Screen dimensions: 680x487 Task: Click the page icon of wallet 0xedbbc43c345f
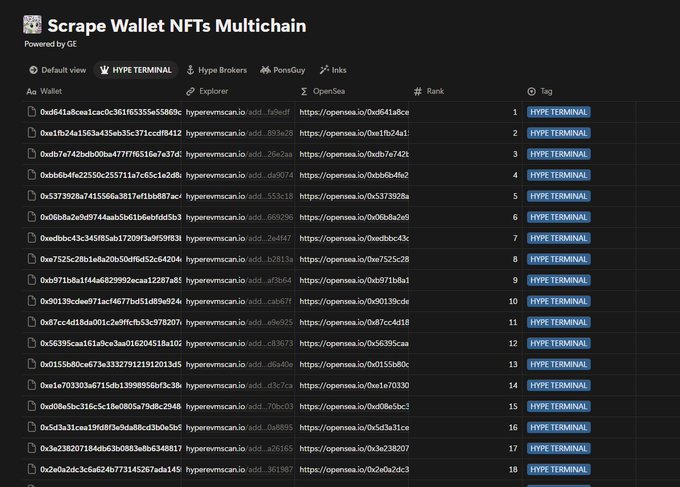pos(32,238)
